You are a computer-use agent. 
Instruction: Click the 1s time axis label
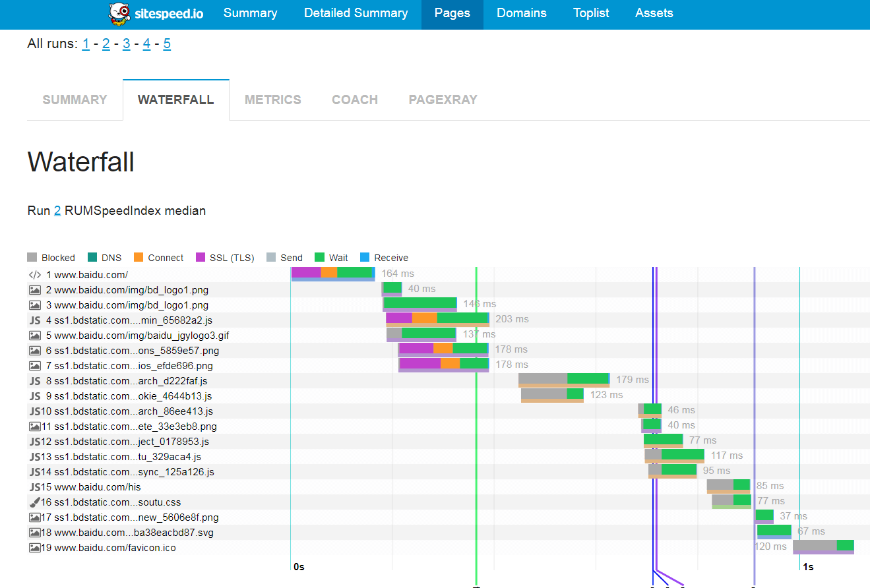[x=807, y=567]
